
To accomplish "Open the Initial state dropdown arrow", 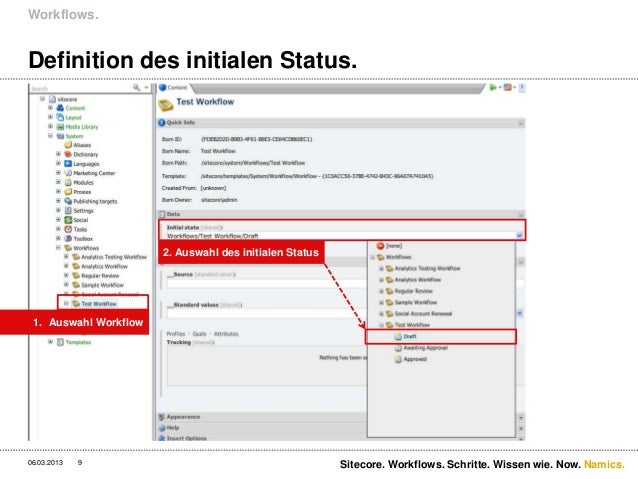I will click(519, 235).
